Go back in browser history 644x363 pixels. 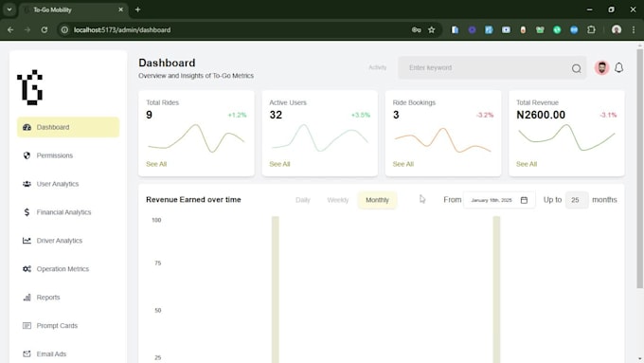point(10,30)
